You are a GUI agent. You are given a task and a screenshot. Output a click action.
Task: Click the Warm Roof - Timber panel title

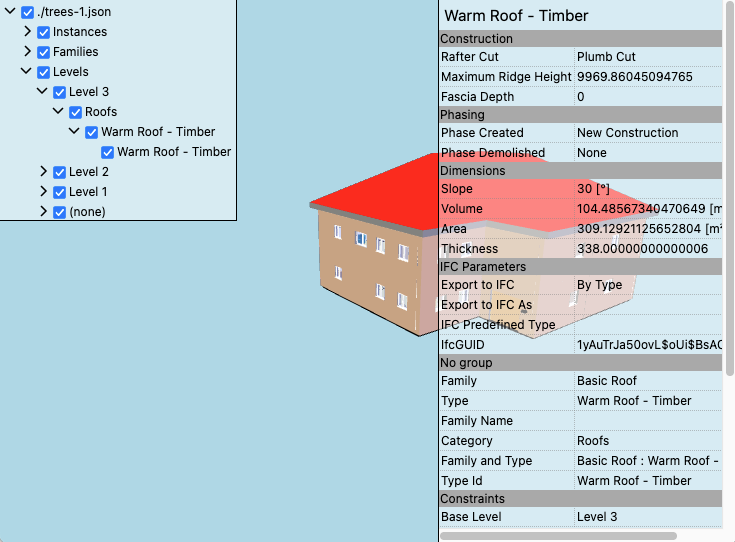coord(516,15)
